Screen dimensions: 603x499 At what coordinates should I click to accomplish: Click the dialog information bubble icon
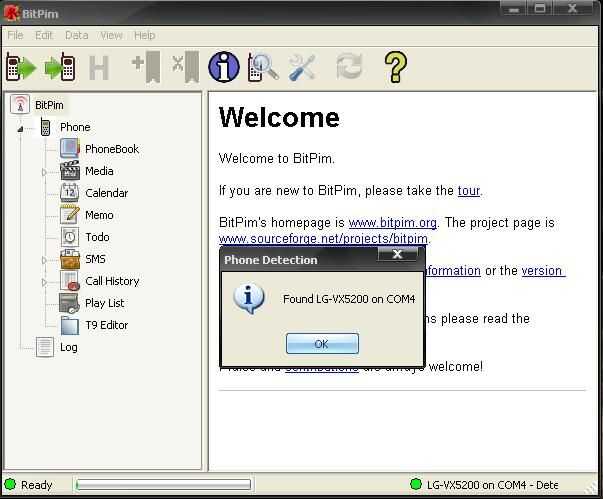tap(248, 299)
